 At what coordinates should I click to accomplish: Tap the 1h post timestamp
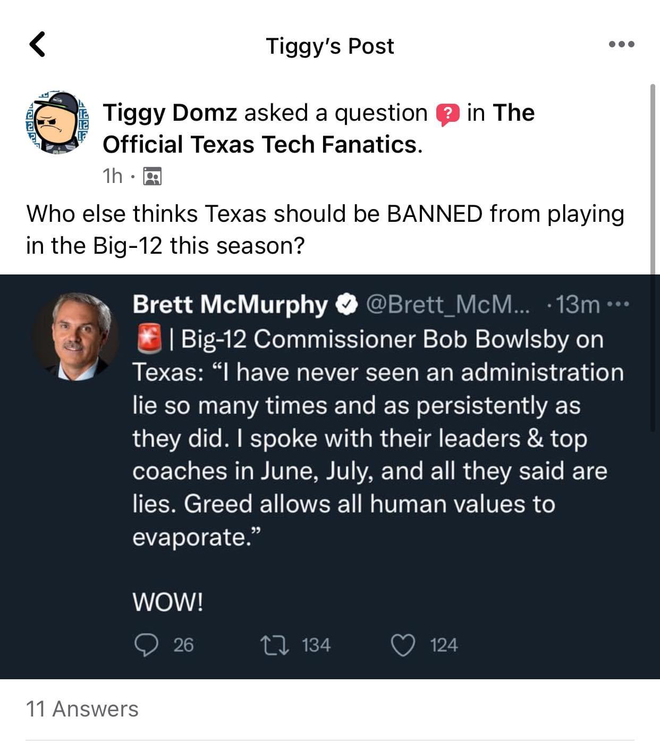pyautogui.click(x=112, y=176)
